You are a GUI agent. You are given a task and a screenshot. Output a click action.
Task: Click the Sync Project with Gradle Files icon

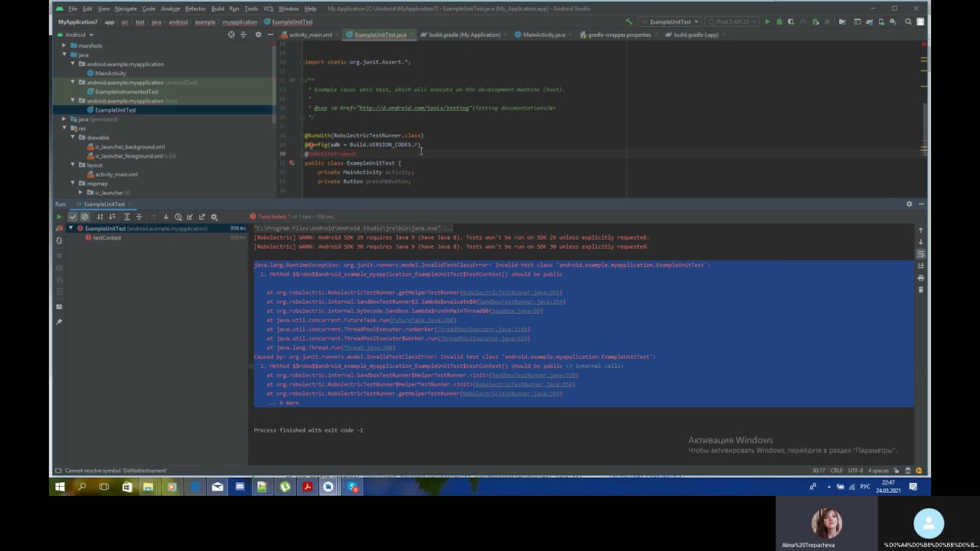869,22
